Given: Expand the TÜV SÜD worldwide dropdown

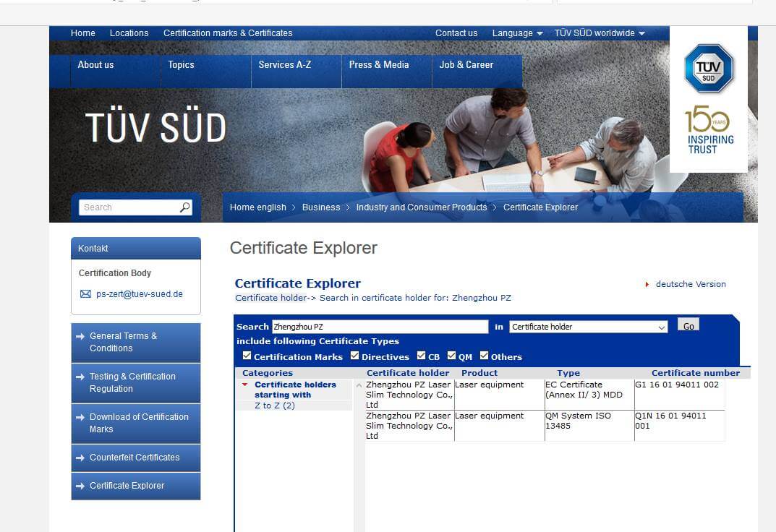Looking at the screenshot, I should coord(600,33).
